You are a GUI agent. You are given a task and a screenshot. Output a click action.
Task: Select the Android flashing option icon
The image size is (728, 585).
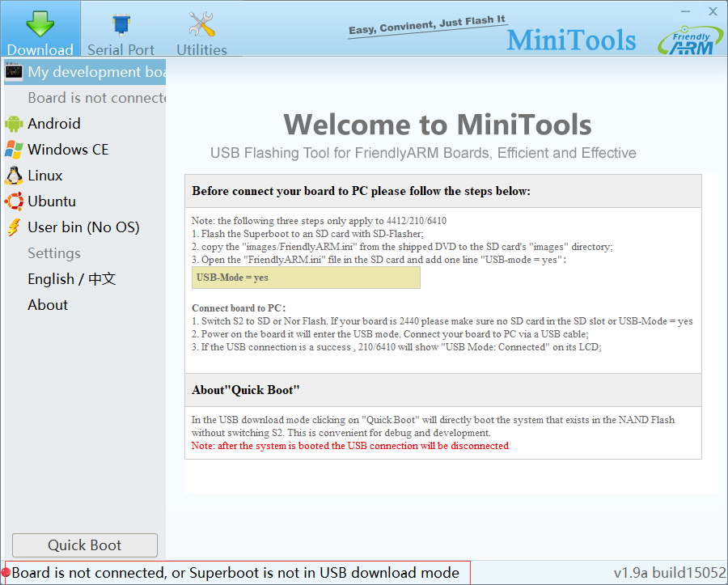[x=16, y=123]
